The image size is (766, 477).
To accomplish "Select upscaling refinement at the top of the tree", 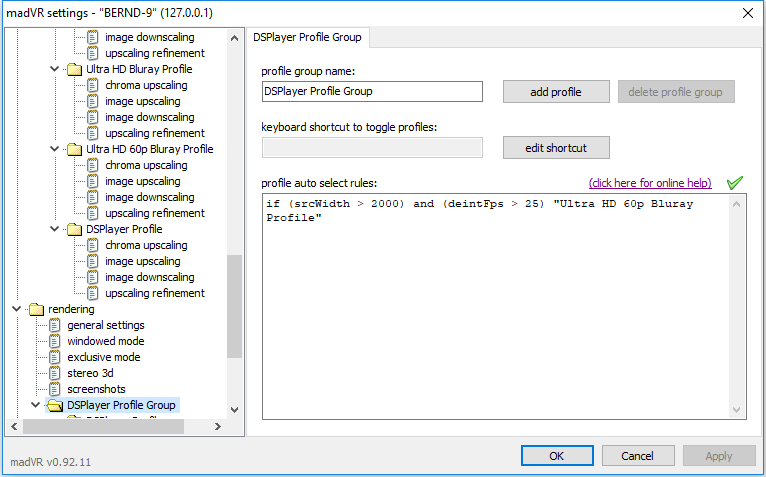I will (x=155, y=53).
